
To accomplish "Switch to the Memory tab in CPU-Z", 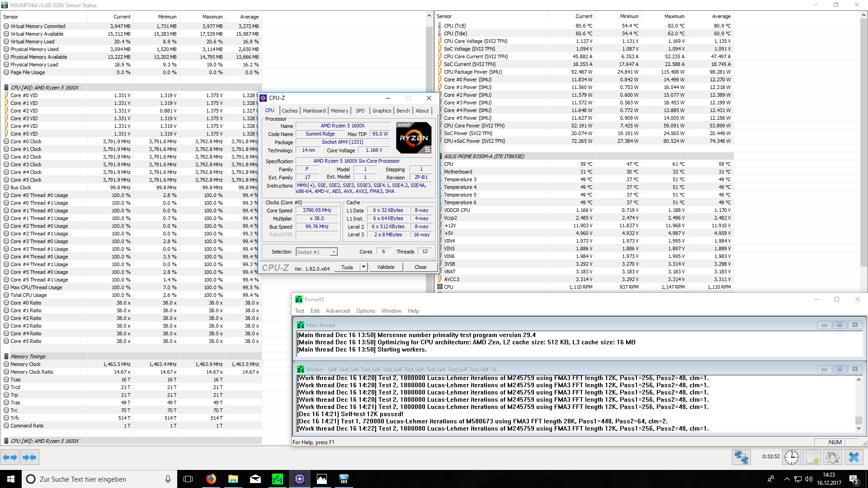I will pos(340,111).
